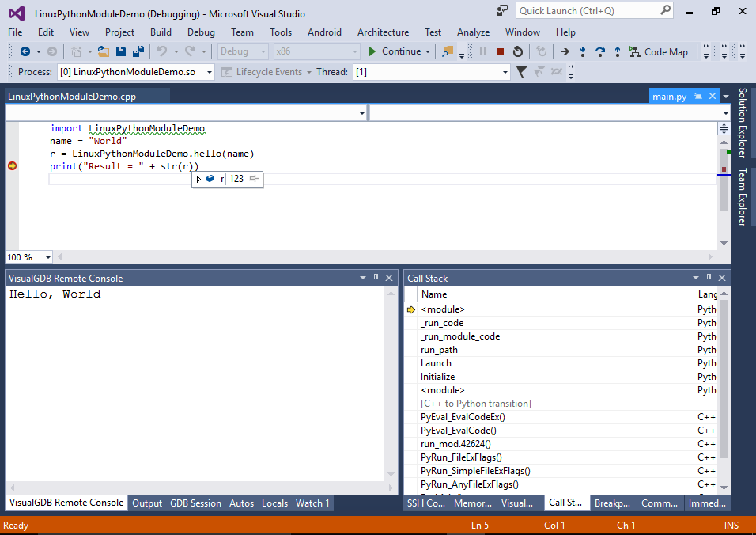Click the Step Over icon
Screen dimensions: 756x535
point(599,51)
